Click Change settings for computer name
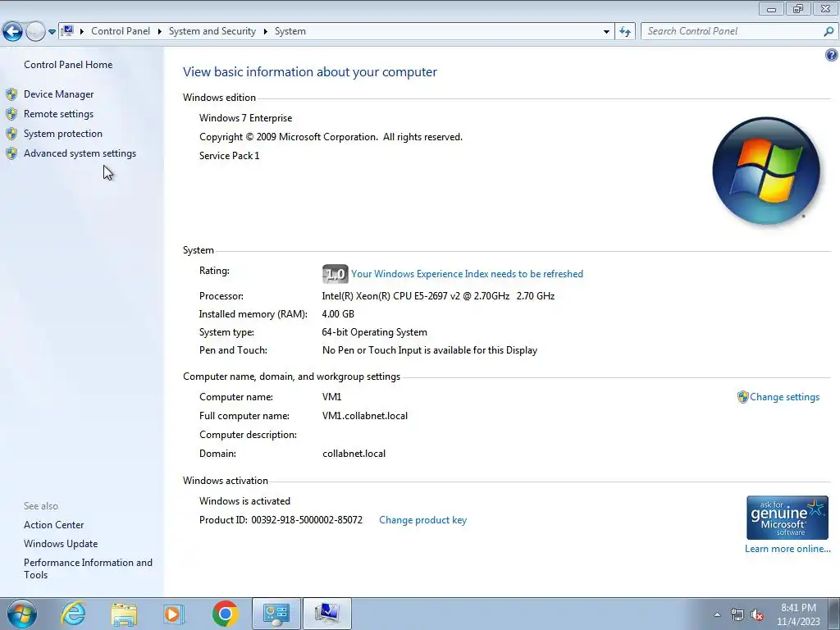The image size is (840, 630). 784,397
